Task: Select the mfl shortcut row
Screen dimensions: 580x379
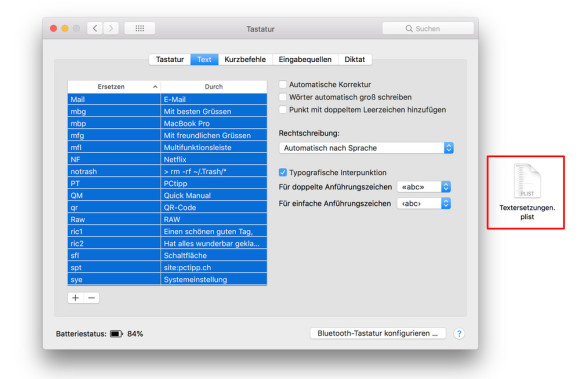Action: tap(167, 147)
